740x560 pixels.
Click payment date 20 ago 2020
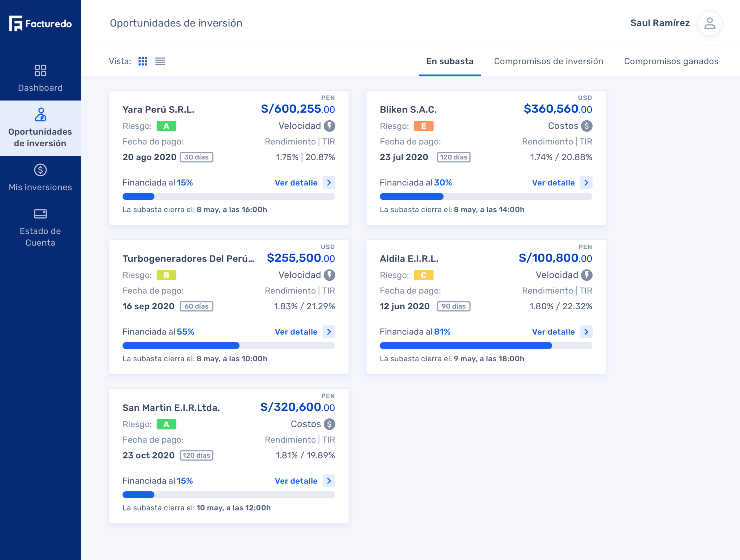(149, 157)
